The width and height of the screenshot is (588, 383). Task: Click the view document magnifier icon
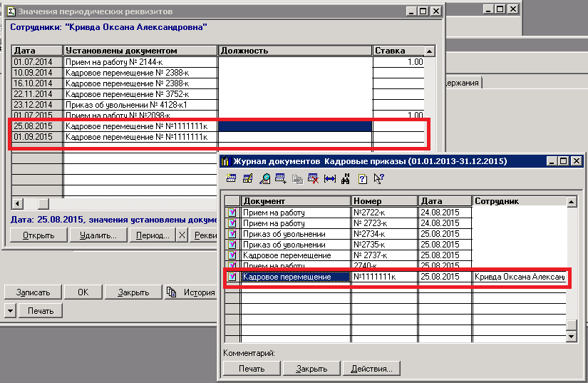point(264,179)
